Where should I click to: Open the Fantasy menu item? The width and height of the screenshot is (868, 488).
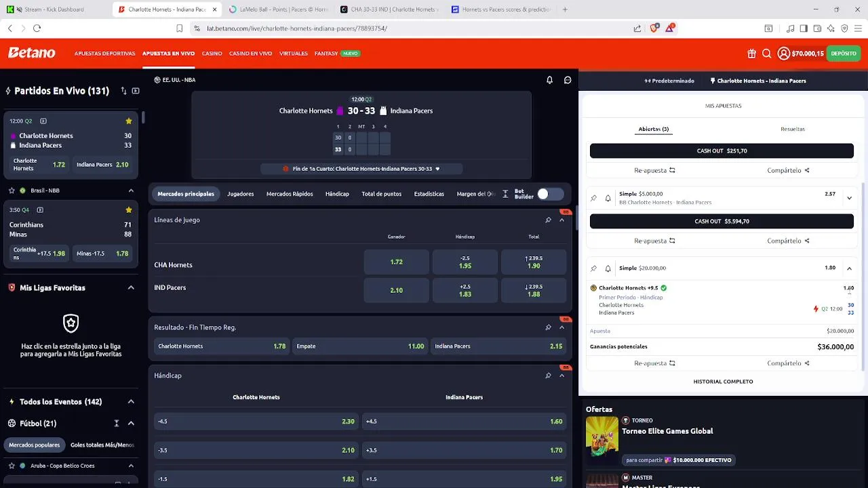tap(326, 54)
